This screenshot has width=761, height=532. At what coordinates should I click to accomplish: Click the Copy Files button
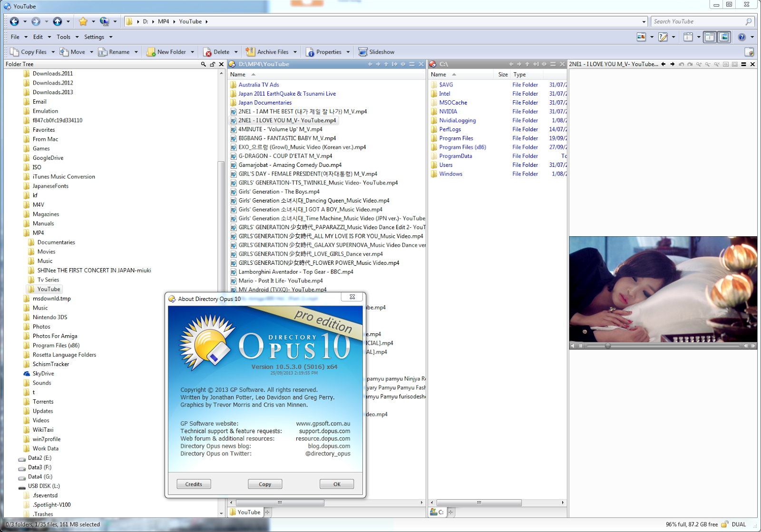click(x=28, y=52)
